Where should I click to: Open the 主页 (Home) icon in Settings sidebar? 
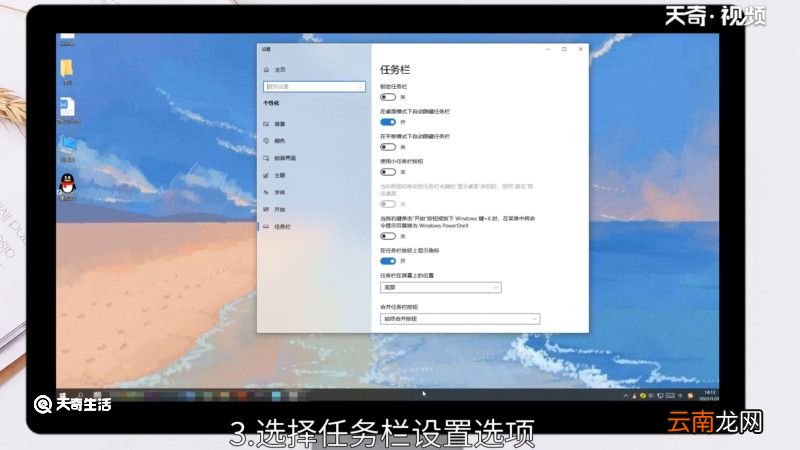click(x=266, y=69)
